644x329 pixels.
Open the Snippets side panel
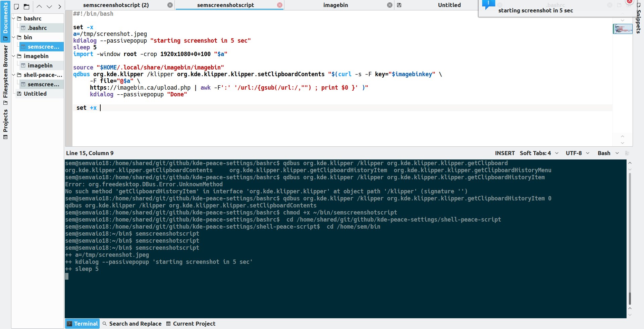pyautogui.click(x=639, y=18)
